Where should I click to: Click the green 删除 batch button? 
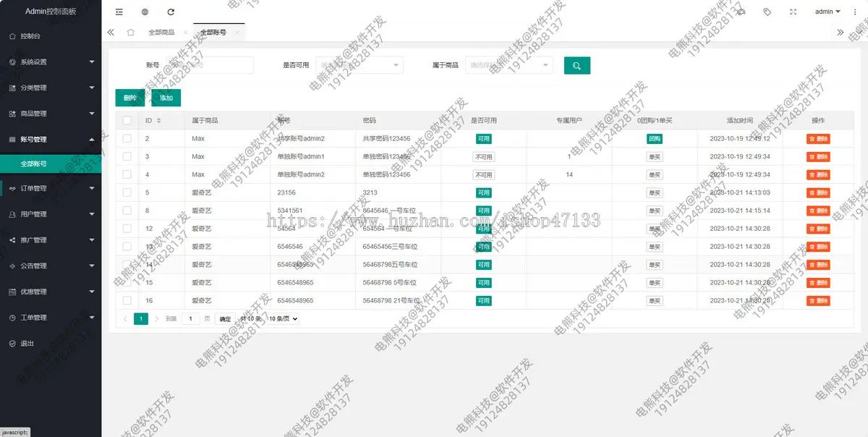click(x=130, y=98)
